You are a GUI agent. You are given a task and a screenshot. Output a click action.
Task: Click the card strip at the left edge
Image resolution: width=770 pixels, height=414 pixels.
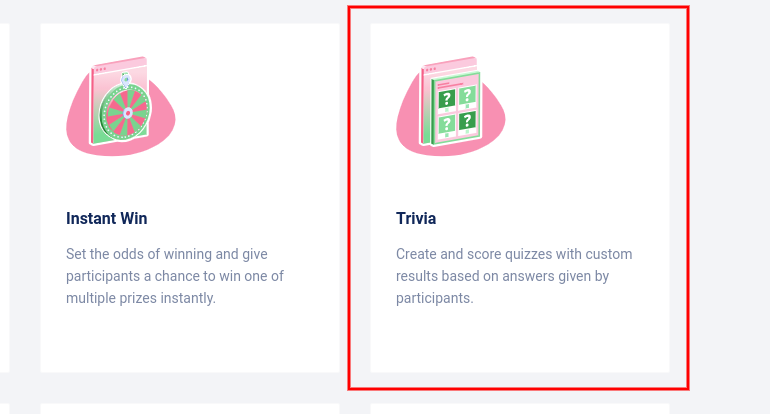tap(4, 200)
